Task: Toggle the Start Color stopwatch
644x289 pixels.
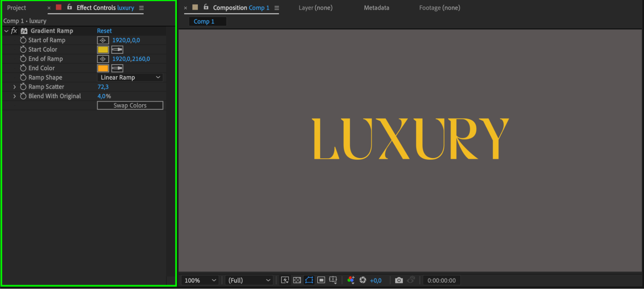Action: click(23, 49)
